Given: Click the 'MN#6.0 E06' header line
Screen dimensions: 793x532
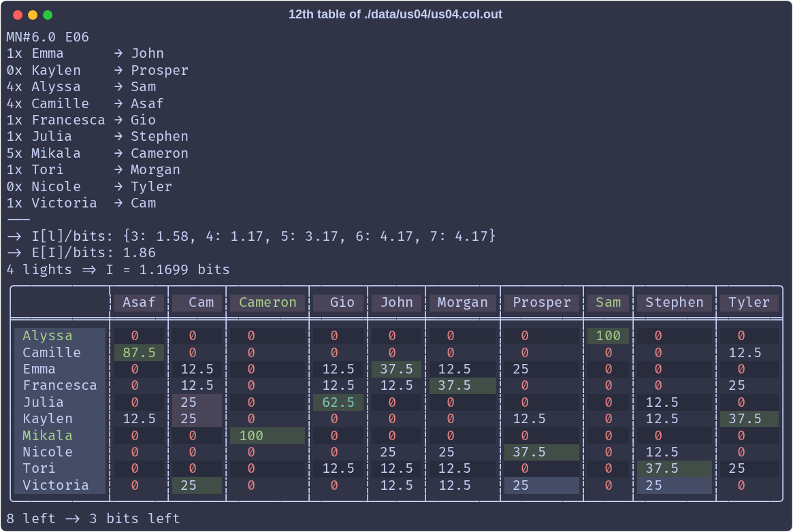Looking at the screenshot, I should 48,37.
